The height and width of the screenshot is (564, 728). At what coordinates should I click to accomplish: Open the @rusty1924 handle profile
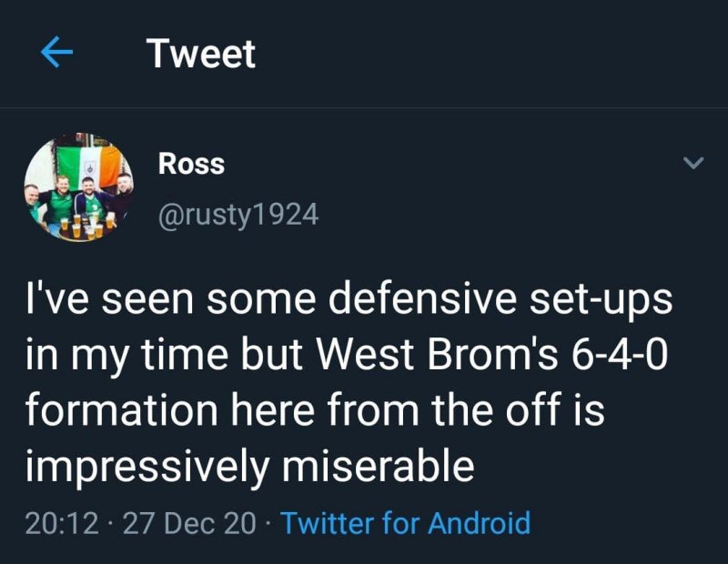click(x=238, y=215)
